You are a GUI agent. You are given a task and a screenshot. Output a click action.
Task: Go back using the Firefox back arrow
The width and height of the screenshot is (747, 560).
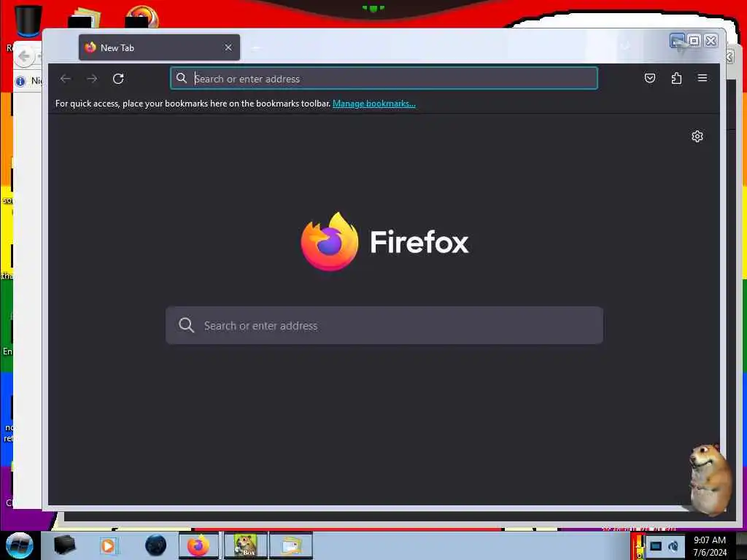66,79
